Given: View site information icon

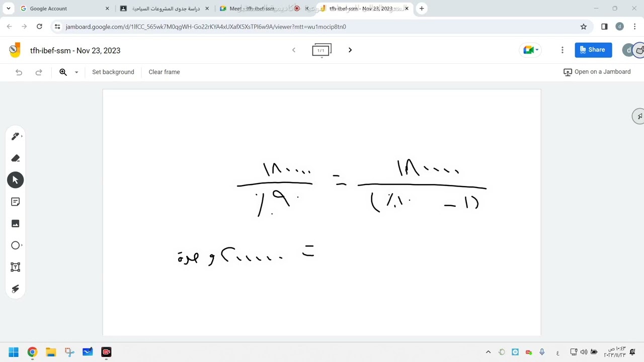Looking at the screenshot, I should [x=57, y=27].
